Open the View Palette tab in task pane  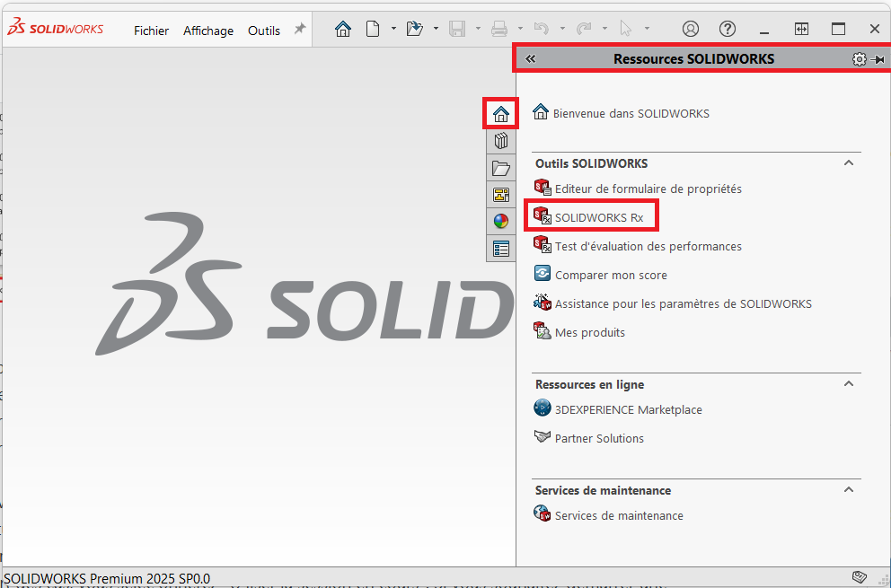[500, 195]
